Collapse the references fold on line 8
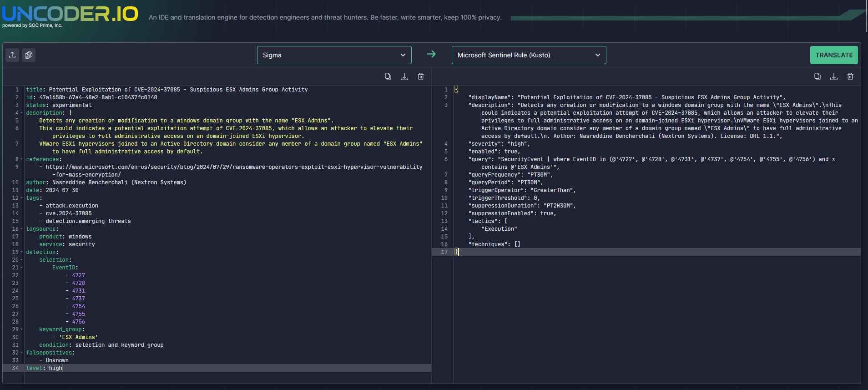 22,159
